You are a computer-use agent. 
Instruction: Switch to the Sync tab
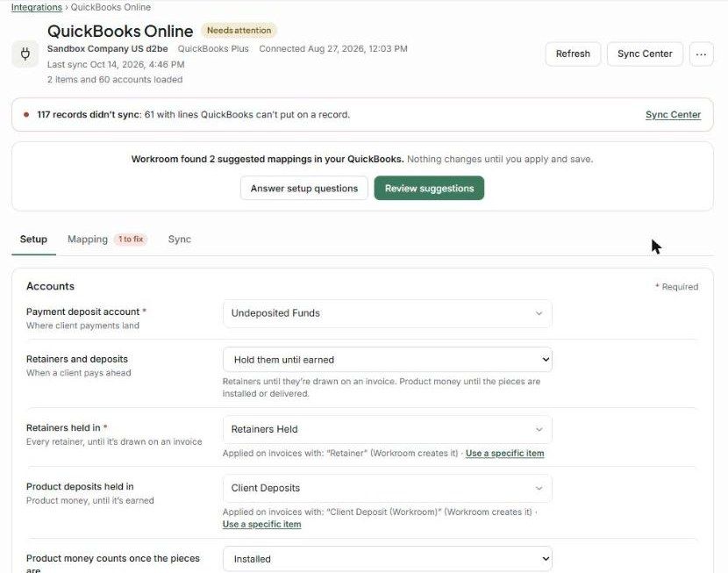coord(179,240)
